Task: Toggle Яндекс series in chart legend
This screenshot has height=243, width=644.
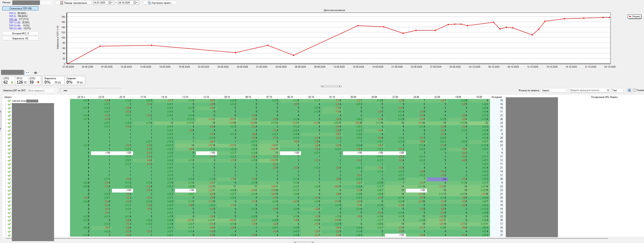Action: point(634,16)
